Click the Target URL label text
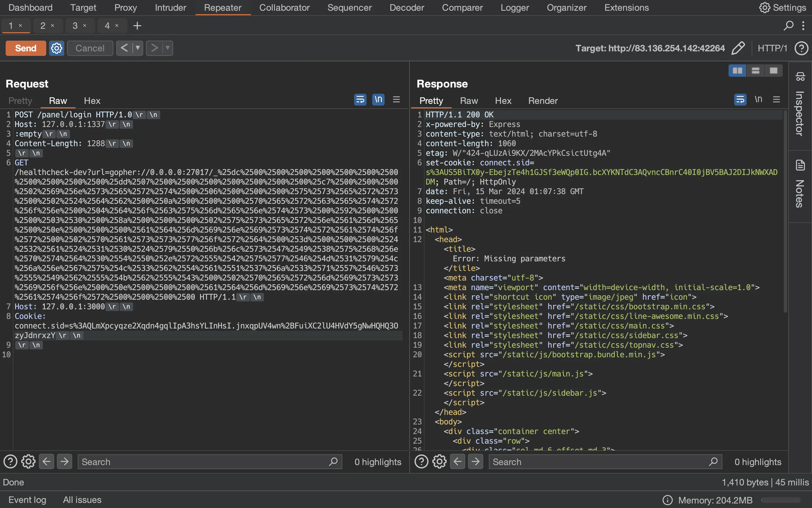 pyautogui.click(x=650, y=48)
